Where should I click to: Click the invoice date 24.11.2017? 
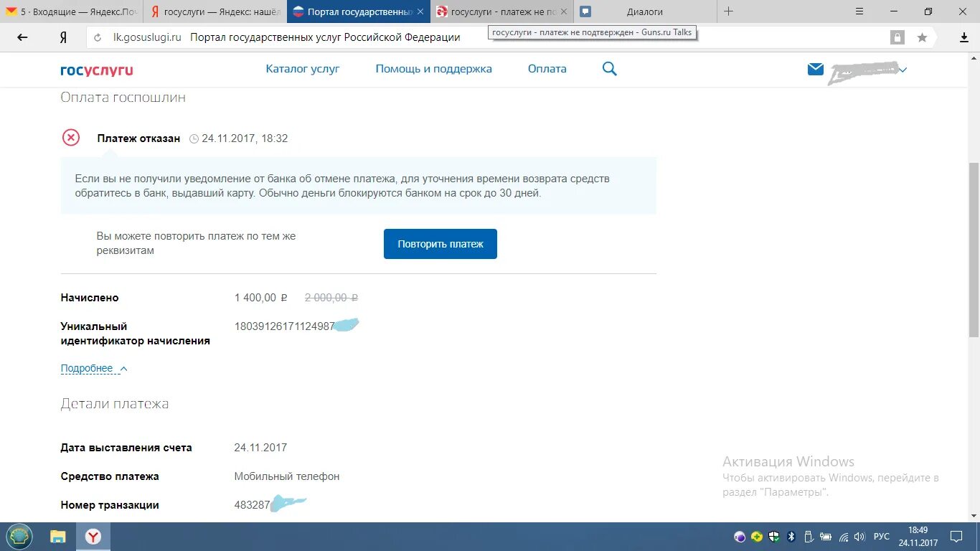260,448
